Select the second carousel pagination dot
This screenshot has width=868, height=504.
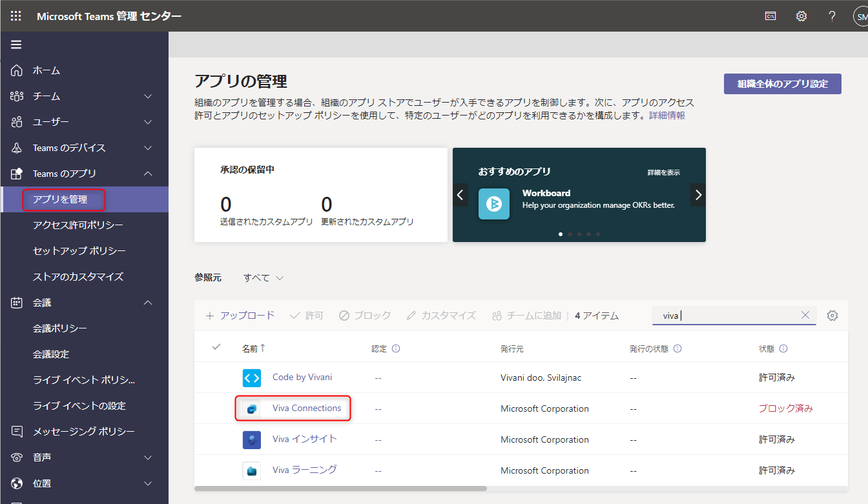[570, 234]
